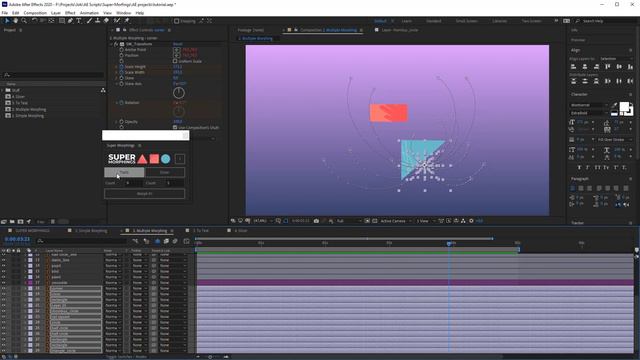640x360 pixels.
Task: Click align bottom edges icon in Align panel
Action: (631, 67)
